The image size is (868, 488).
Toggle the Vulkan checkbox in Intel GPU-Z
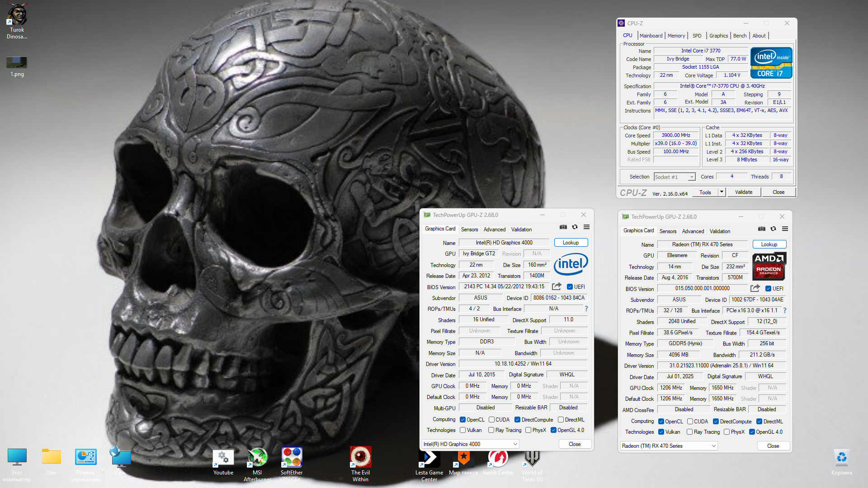pyautogui.click(x=463, y=430)
